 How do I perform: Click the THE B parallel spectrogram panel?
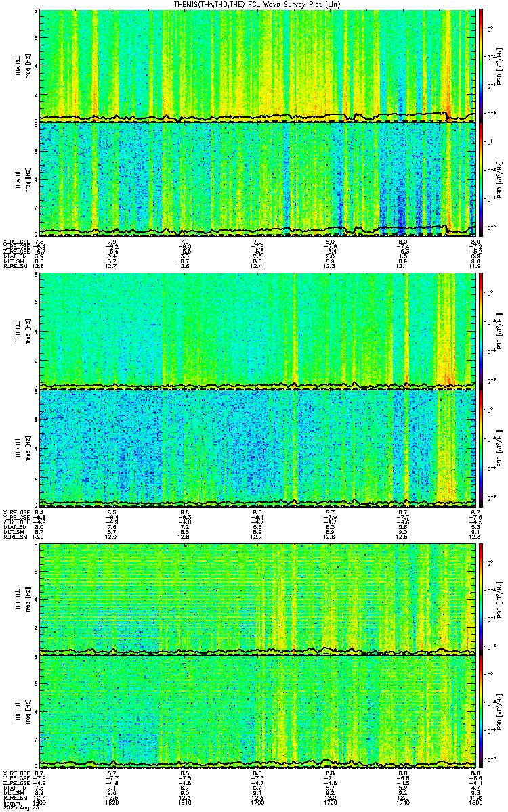pyautogui.click(x=257, y=713)
